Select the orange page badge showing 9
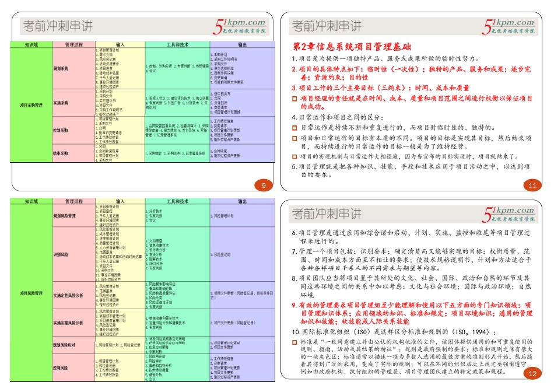The image size is (554, 392). click(264, 185)
